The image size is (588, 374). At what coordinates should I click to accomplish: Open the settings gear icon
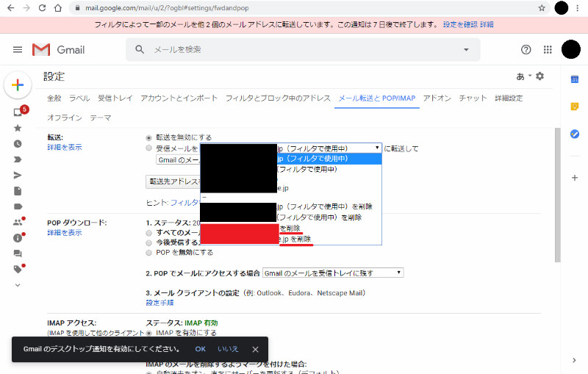point(539,76)
